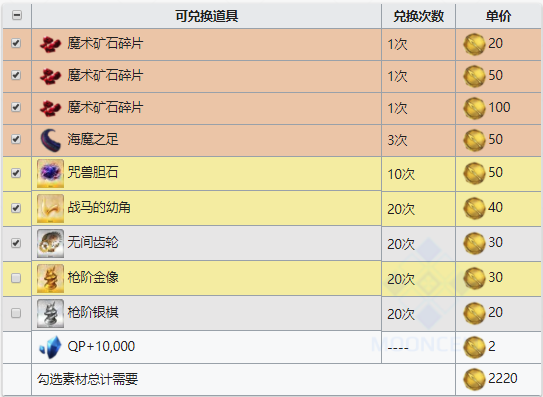Viewport: 543px width, 397px height.
Task: Check the 枪阶金像 row checkbox
Action: click(16, 278)
